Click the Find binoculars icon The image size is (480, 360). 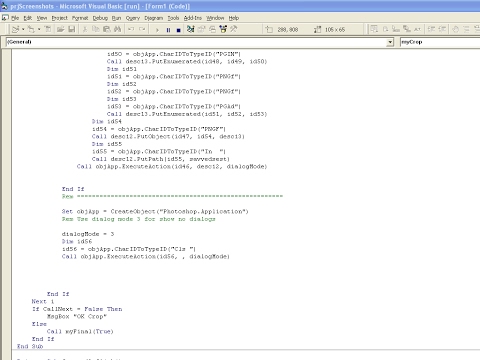point(117,29)
